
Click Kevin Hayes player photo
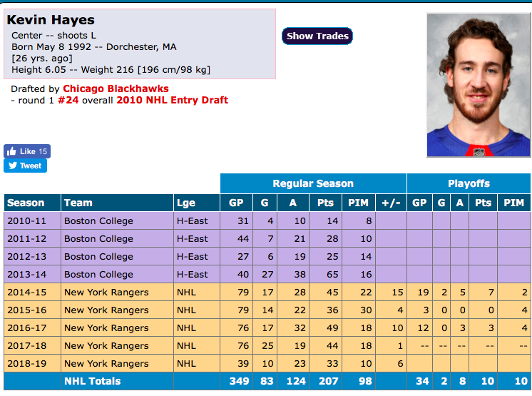tap(478, 85)
